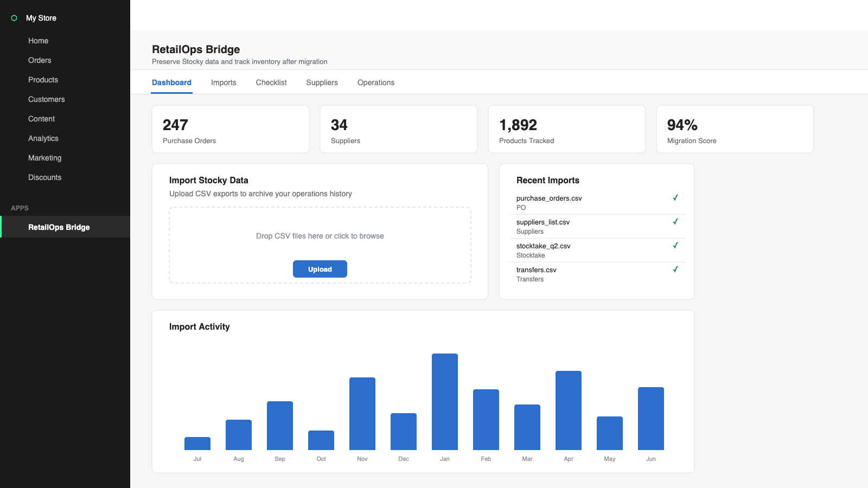
Task: Click the blue Upload button
Action: (x=320, y=269)
